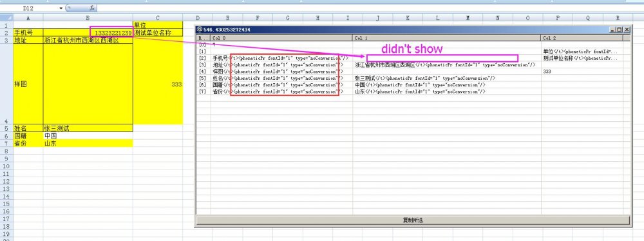Click the row 10 header in spreadsheet
The height and width of the screenshot is (241, 644).
[x=6, y=166]
